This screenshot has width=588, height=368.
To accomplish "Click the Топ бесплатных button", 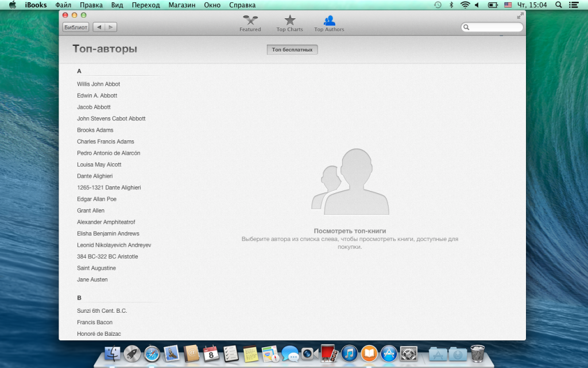I will (292, 49).
